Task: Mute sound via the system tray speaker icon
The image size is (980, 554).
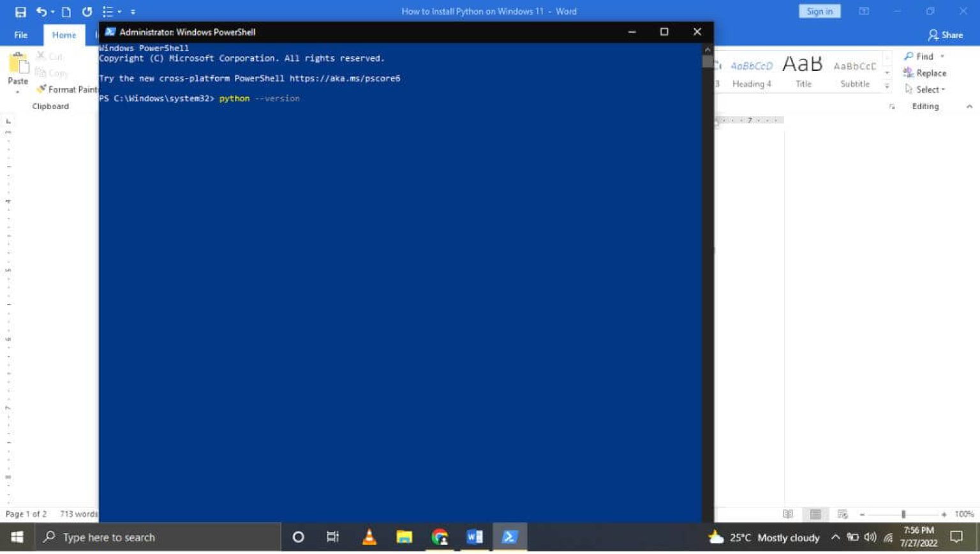Action: [x=870, y=537]
